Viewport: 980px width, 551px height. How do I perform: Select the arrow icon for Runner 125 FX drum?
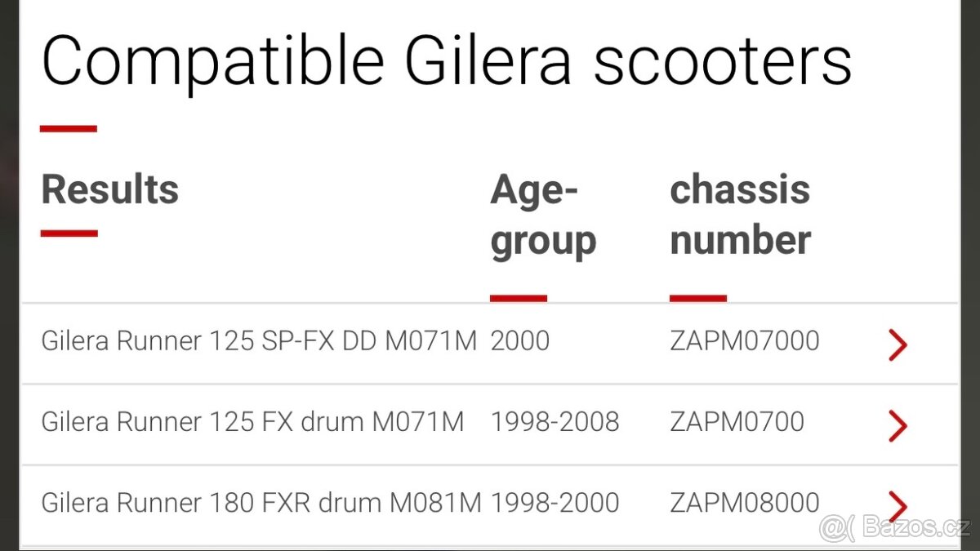click(896, 425)
